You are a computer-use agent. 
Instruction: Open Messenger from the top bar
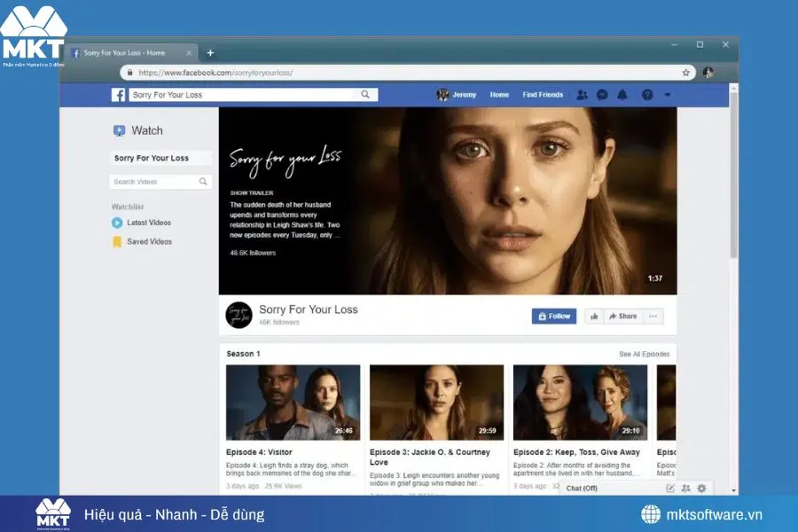(603, 94)
